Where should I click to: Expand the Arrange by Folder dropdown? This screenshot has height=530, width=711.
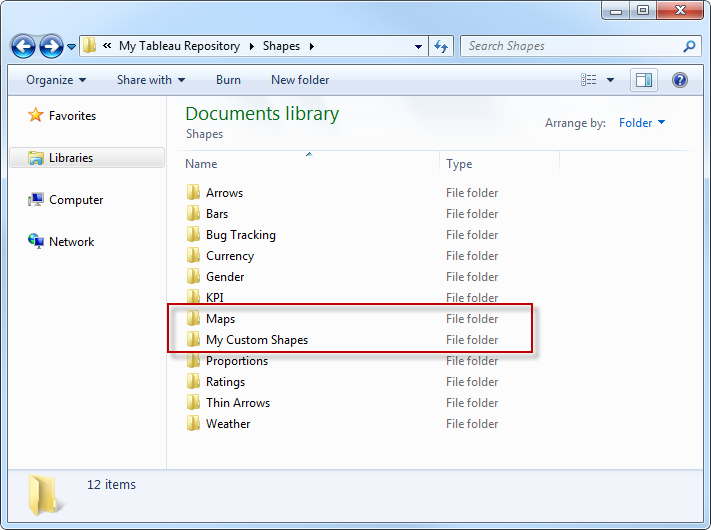coord(642,122)
